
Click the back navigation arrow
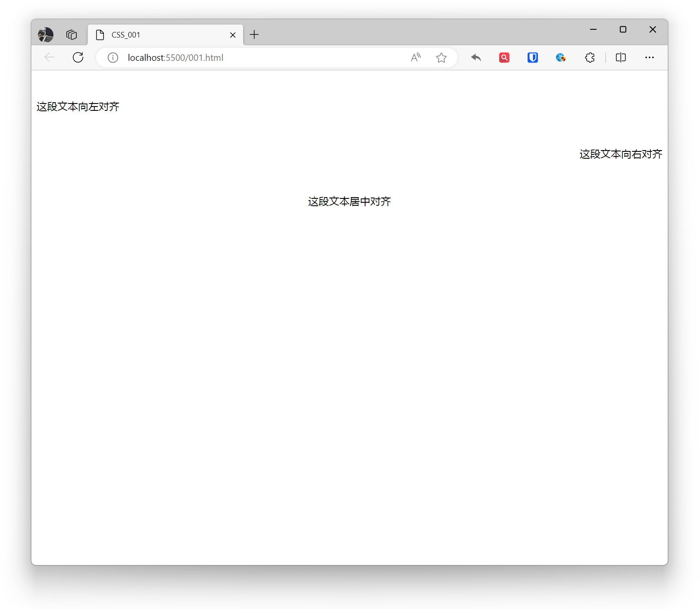pos(49,57)
